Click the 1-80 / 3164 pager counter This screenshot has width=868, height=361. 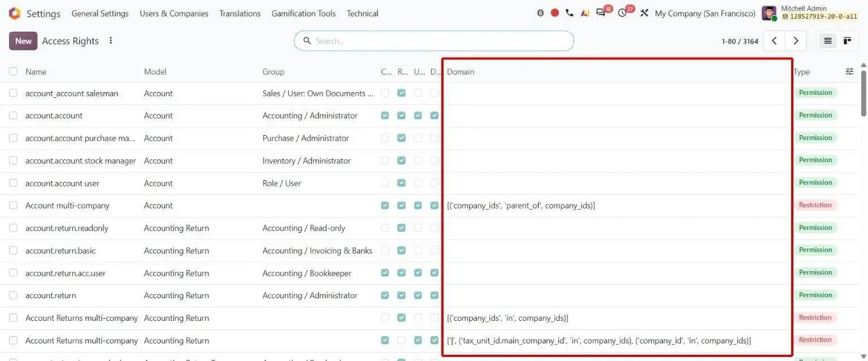(x=740, y=41)
